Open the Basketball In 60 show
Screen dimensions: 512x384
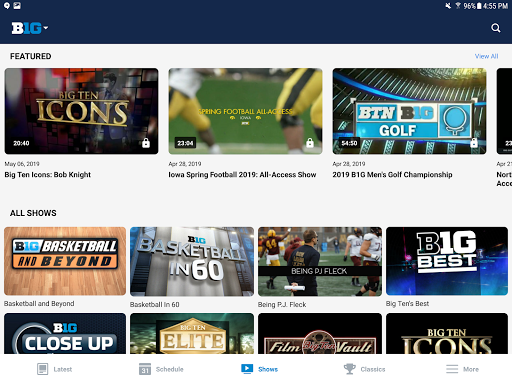point(192,262)
